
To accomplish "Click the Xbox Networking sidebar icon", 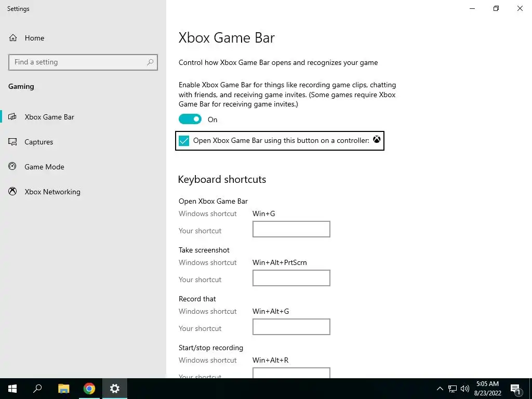I will click(x=12, y=191).
